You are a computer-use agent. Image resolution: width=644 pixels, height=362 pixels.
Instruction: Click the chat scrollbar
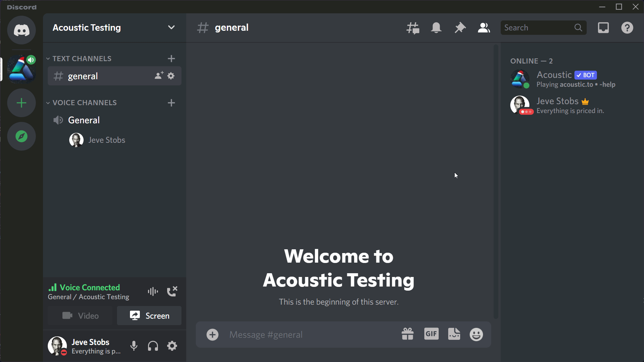point(496,182)
